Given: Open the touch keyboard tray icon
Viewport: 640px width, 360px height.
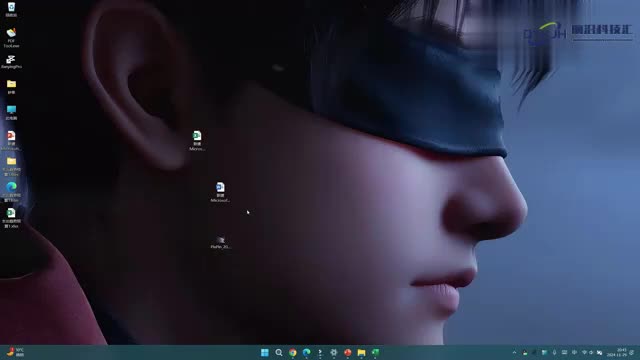Looking at the screenshot, I should (564, 352).
